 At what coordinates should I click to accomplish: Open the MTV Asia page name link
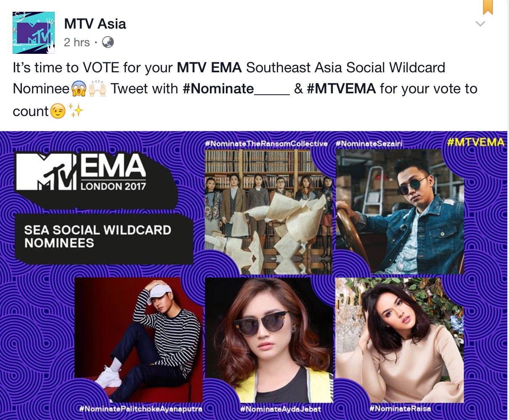95,24
